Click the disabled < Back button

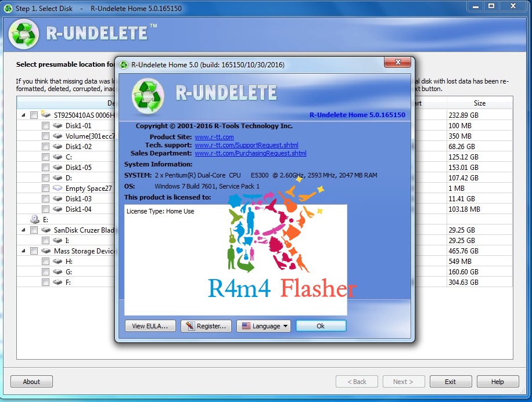click(357, 382)
